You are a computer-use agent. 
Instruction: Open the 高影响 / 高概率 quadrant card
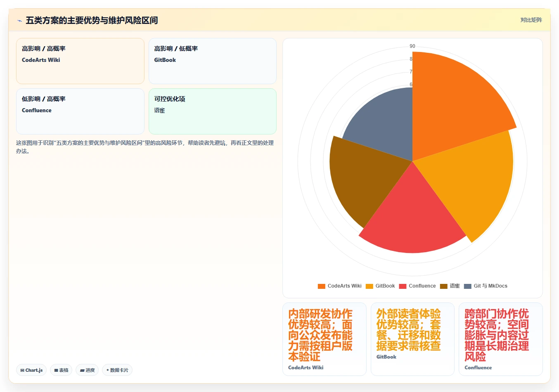(80, 61)
